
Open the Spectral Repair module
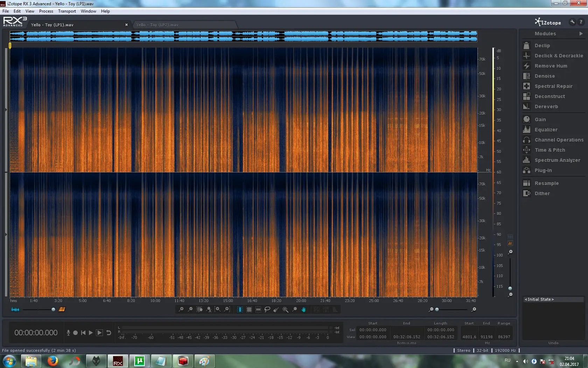point(553,86)
